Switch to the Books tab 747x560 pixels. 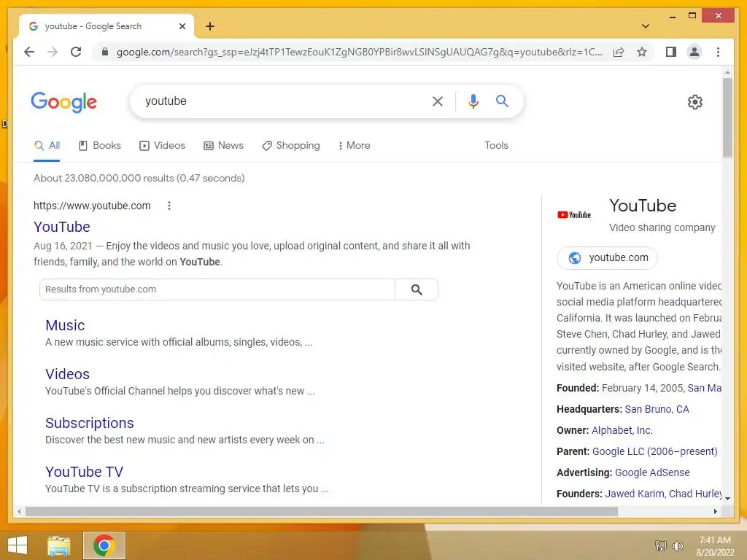pos(99,146)
